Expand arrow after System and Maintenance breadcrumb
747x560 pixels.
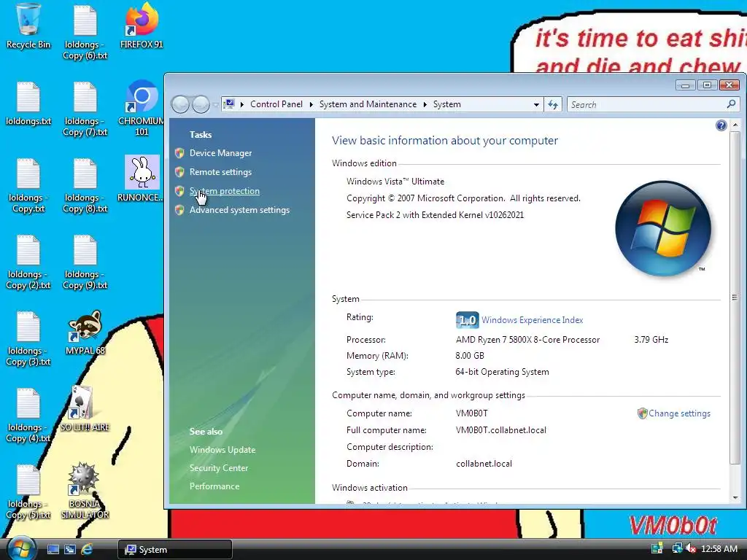click(425, 104)
